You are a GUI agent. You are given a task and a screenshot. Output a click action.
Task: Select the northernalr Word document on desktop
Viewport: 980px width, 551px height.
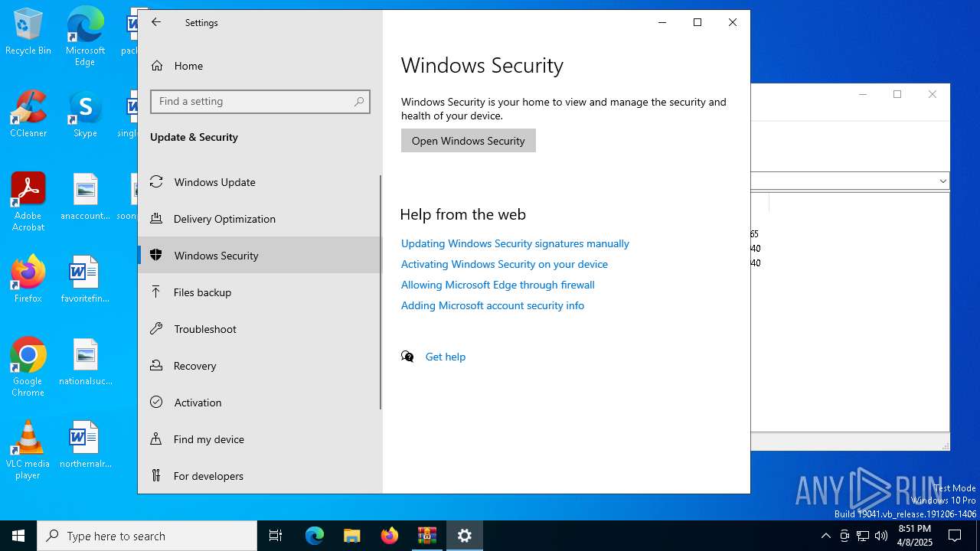[85, 445]
